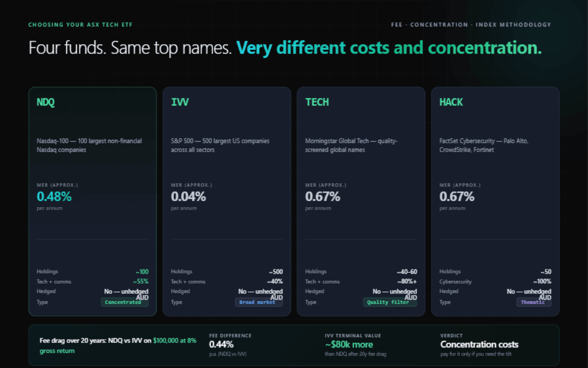Select the Thematic type badge
The width and height of the screenshot is (588, 368).
(534, 302)
